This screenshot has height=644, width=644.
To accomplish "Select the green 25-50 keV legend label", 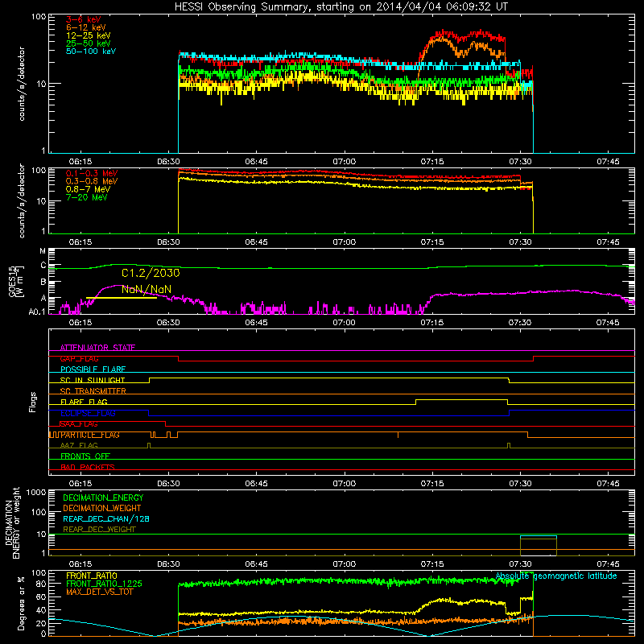I will [x=89, y=43].
